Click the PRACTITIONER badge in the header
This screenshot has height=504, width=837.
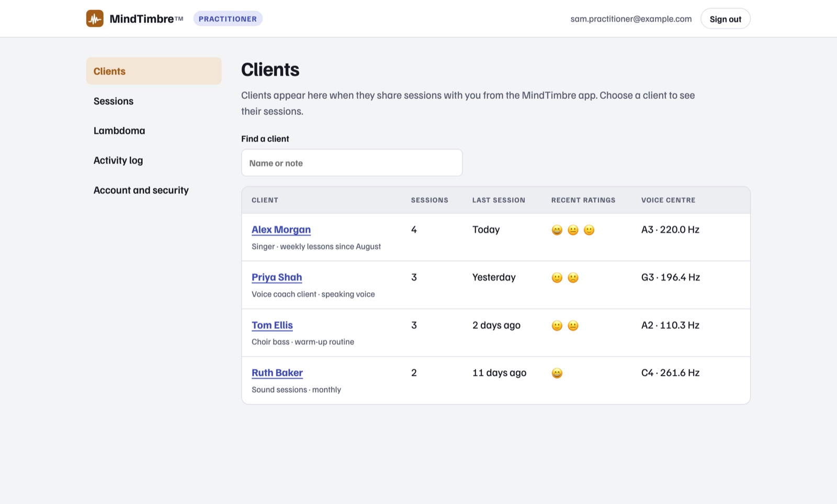[228, 19]
